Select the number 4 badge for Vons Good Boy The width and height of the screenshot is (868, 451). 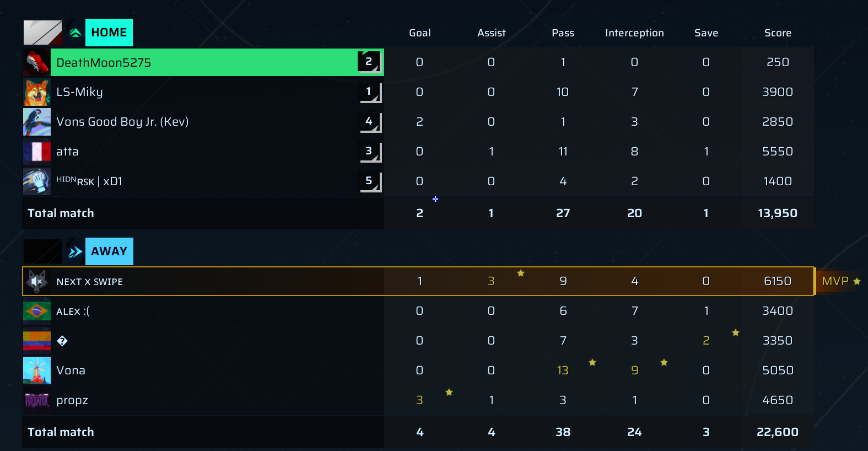coord(370,122)
